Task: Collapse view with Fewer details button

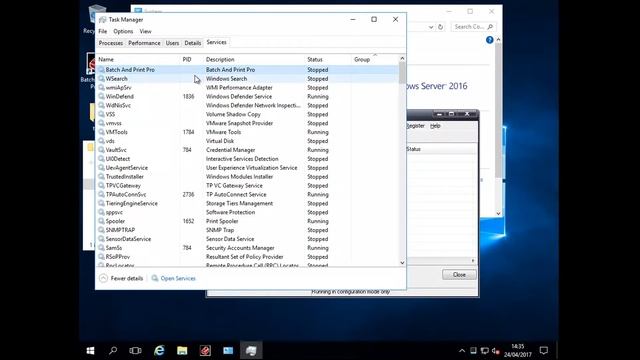Action: 121,278
